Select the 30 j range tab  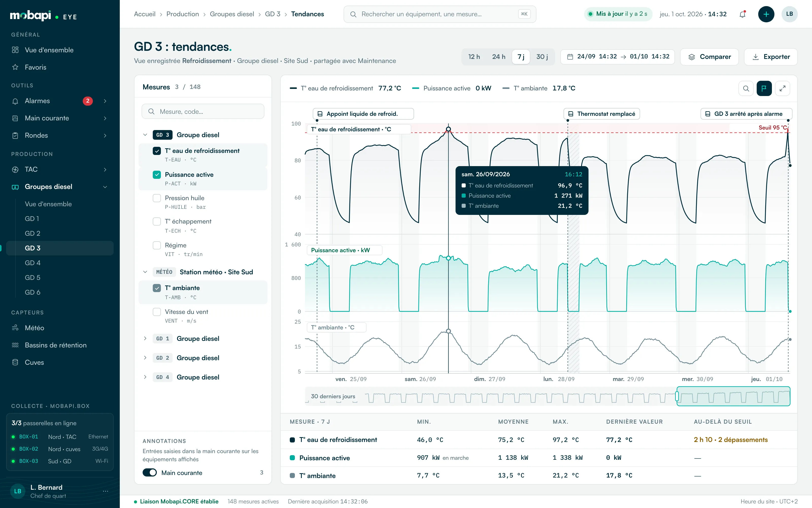(x=542, y=57)
